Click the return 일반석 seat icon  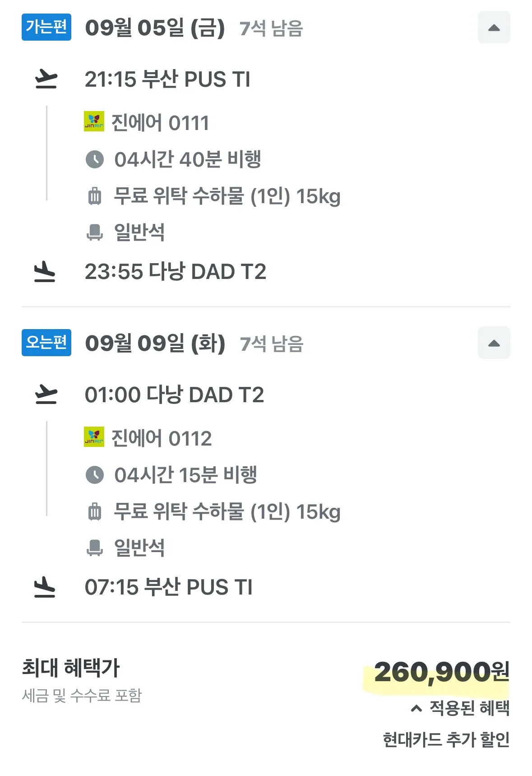(x=95, y=548)
